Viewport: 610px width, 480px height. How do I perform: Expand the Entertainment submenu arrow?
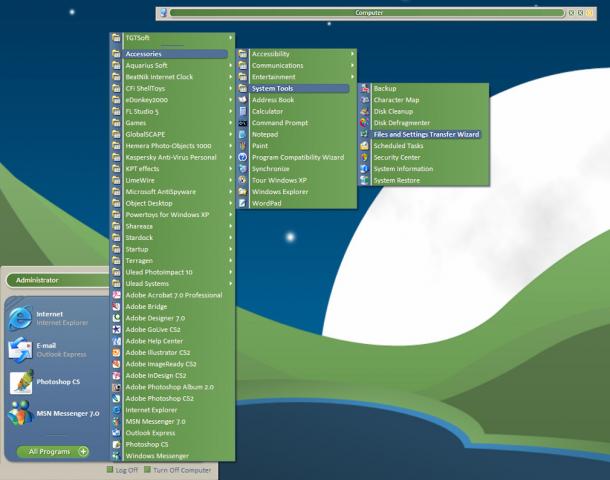(x=352, y=77)
